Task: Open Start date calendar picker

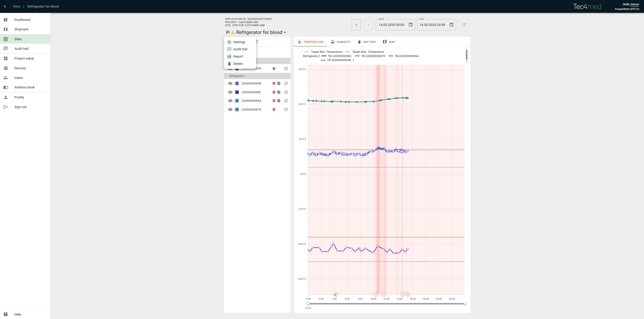Action: click(x=411, y=25)
